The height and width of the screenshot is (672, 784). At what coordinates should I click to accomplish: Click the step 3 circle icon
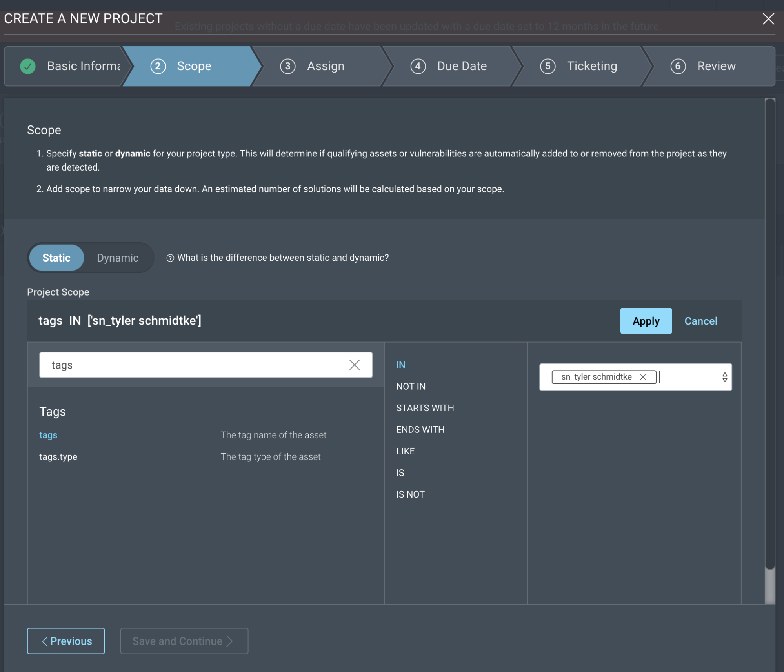click(287, 66)
